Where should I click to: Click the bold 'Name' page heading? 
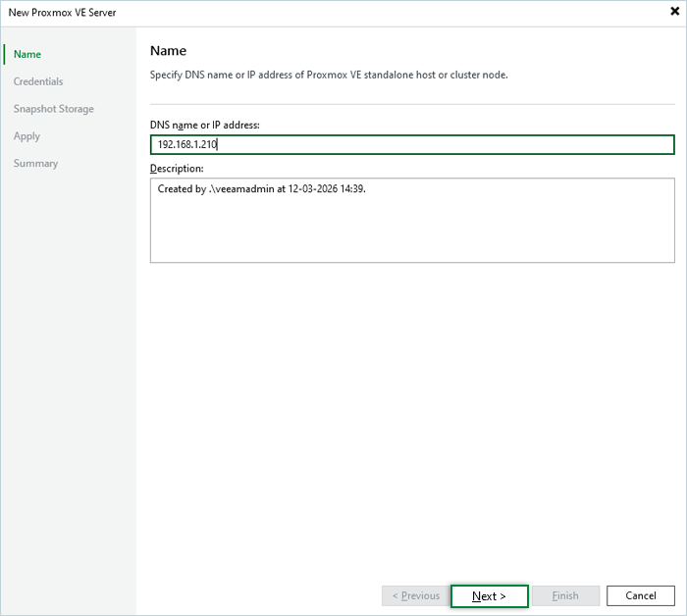point(168,51)
